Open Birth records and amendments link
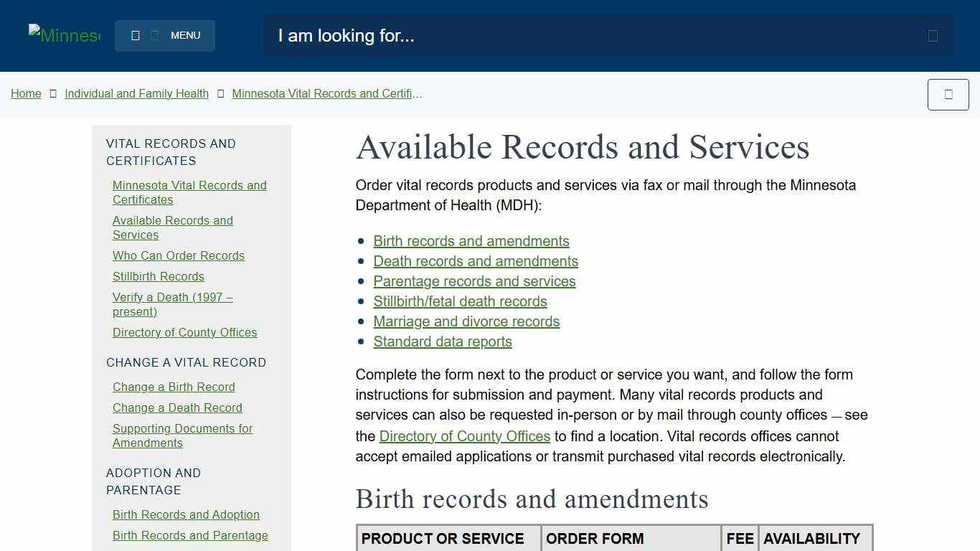Screen dimensions: 980x551 pos(471,241)
